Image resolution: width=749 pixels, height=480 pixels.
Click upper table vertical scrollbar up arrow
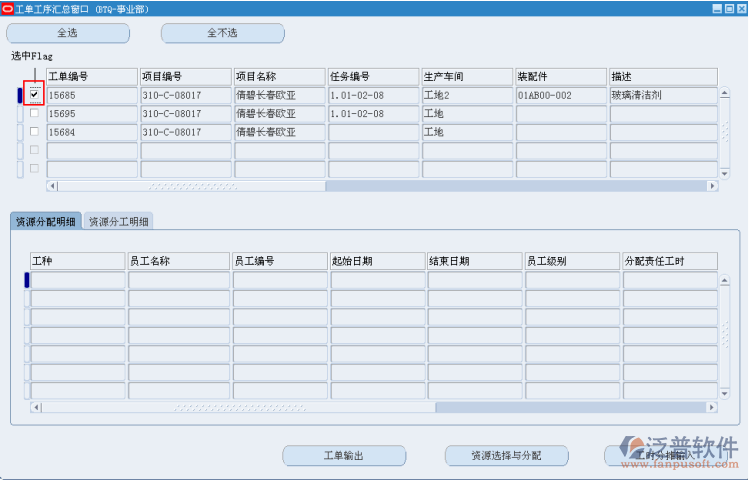coord(725,94)
